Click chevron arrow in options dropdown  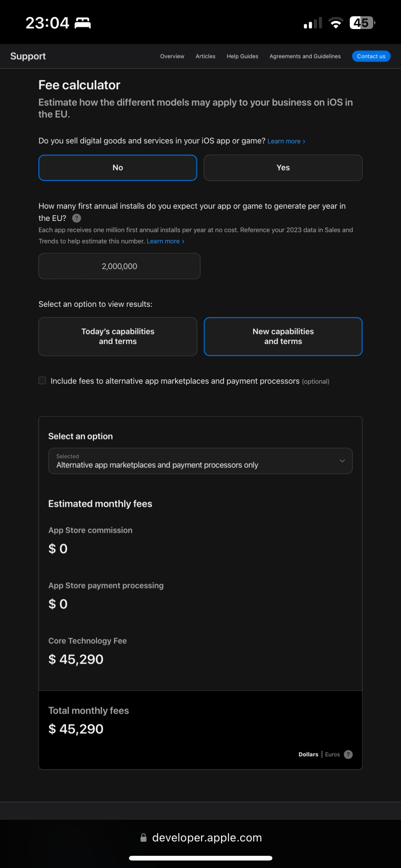pos(342,461)
